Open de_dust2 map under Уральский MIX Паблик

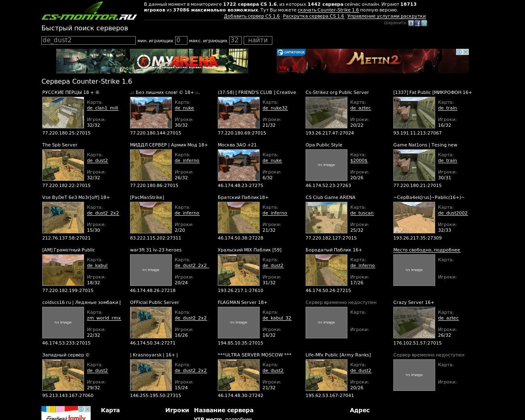click(273, 265)
